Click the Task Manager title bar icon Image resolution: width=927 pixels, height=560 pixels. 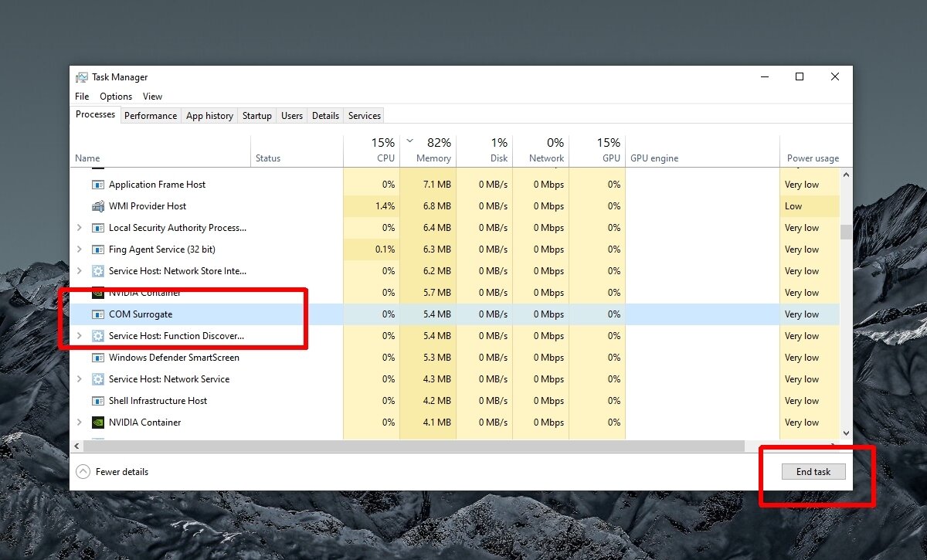(x=82, y=77)
